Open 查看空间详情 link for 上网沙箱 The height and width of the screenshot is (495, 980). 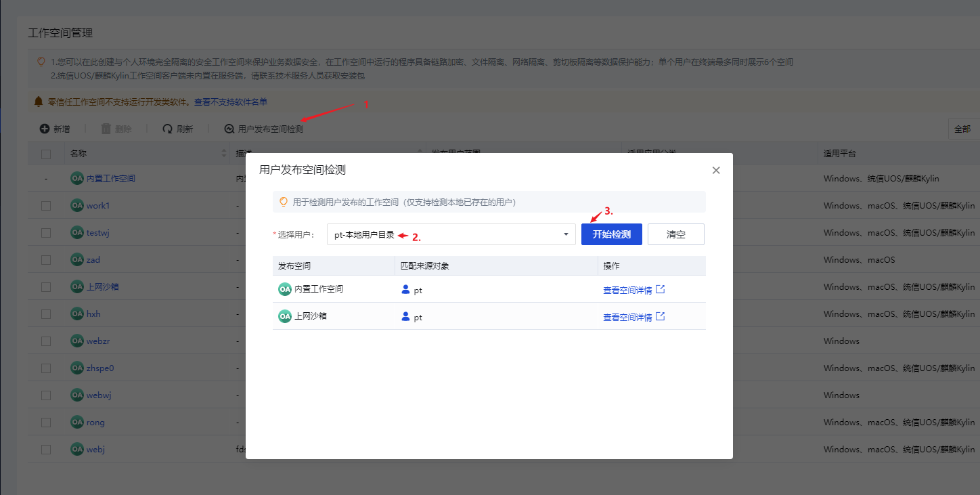(627, 317)
